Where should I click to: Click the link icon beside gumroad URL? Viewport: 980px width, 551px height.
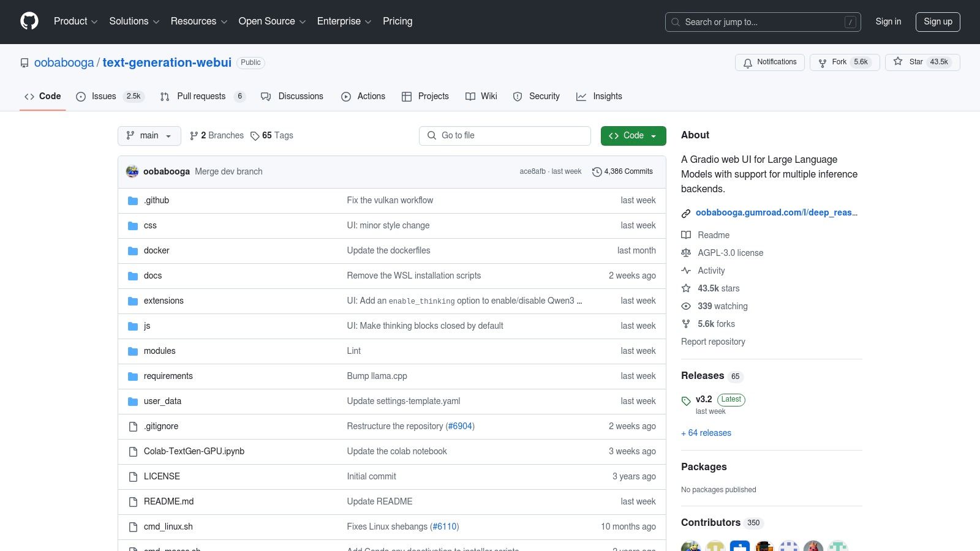tap(686, 214)
